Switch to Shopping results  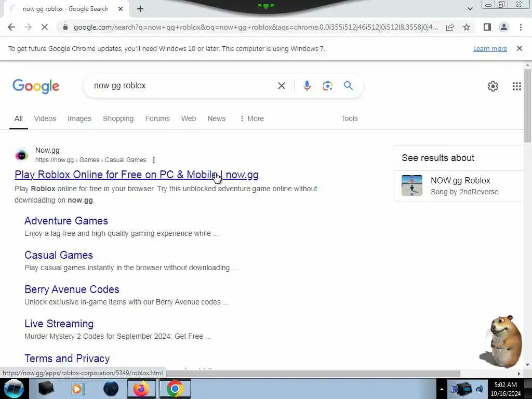pyautogui.click(x=118, y=118)
